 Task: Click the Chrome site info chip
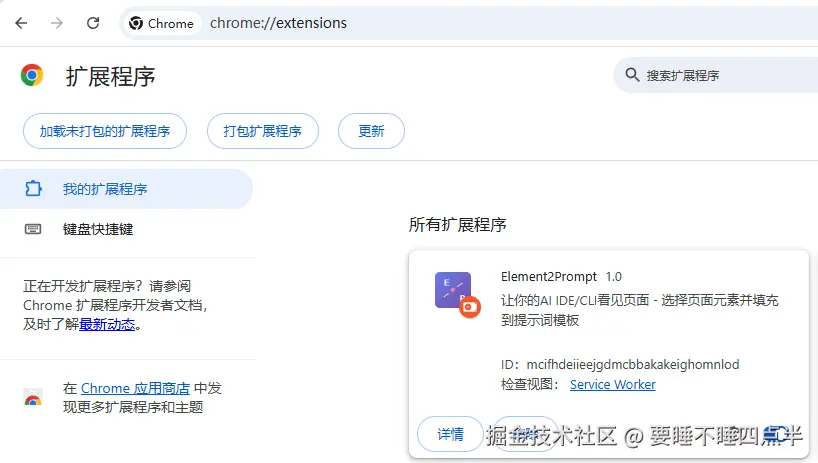(x=162, y=23)
